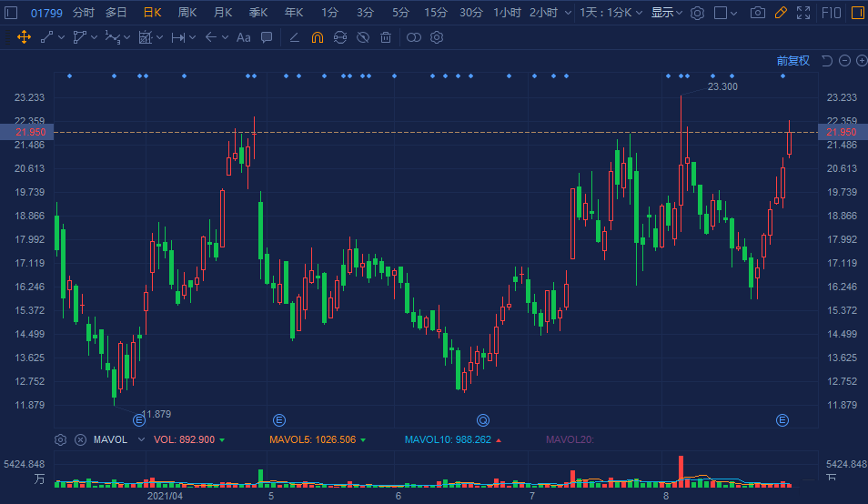
Task: Zoom out chart with minus icon
Action: (x=844, y=61)
